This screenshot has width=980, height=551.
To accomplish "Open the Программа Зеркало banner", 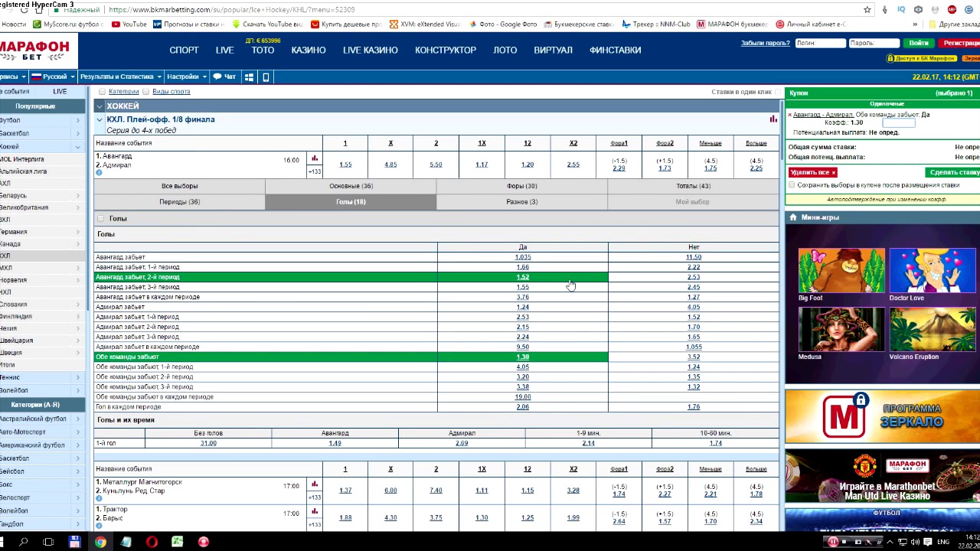I will tap(882, 416).
